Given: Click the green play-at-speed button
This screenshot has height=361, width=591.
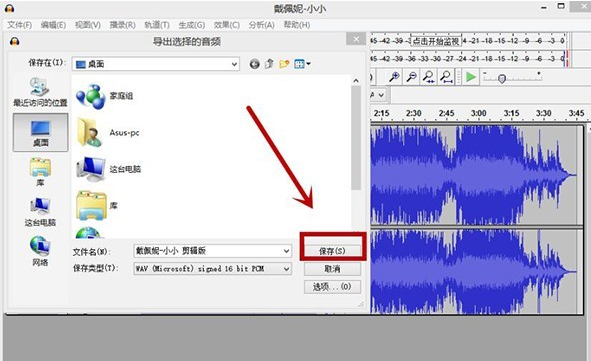Looking at the screenshot, I should click(470, 77).
